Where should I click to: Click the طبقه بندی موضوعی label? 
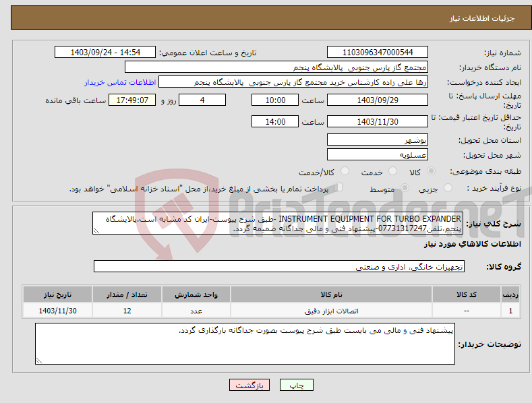(x=485, y=171)
